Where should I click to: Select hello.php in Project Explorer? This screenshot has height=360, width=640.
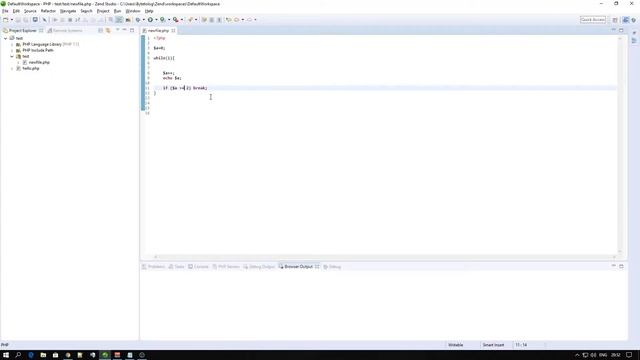click(x=31, y=69)
